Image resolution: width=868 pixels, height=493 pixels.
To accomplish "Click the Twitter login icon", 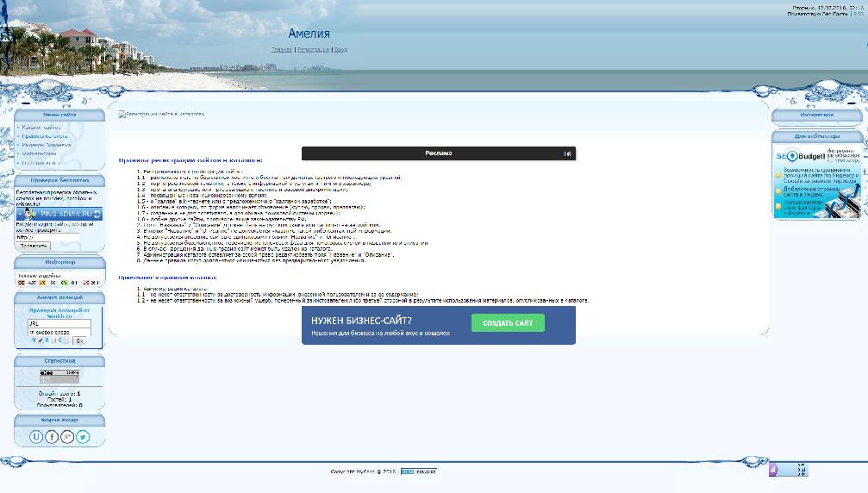I will tap(83, 436).
